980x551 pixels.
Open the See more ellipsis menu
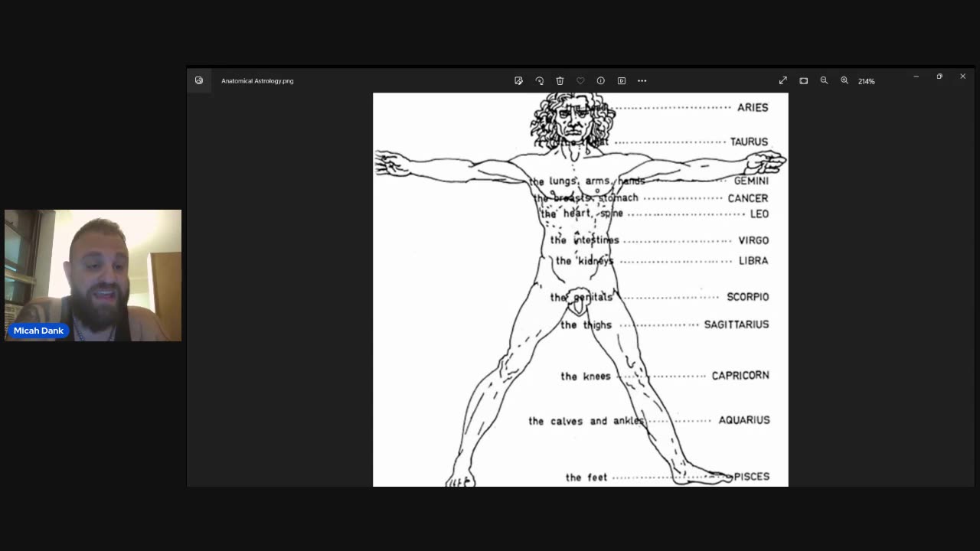click(x=642, y=80)
